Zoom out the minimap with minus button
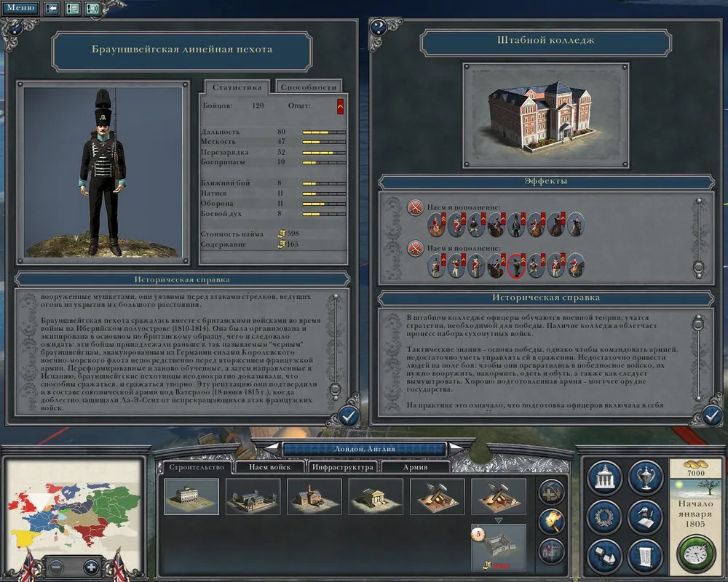728x582 pixels. tap(56, 567)
